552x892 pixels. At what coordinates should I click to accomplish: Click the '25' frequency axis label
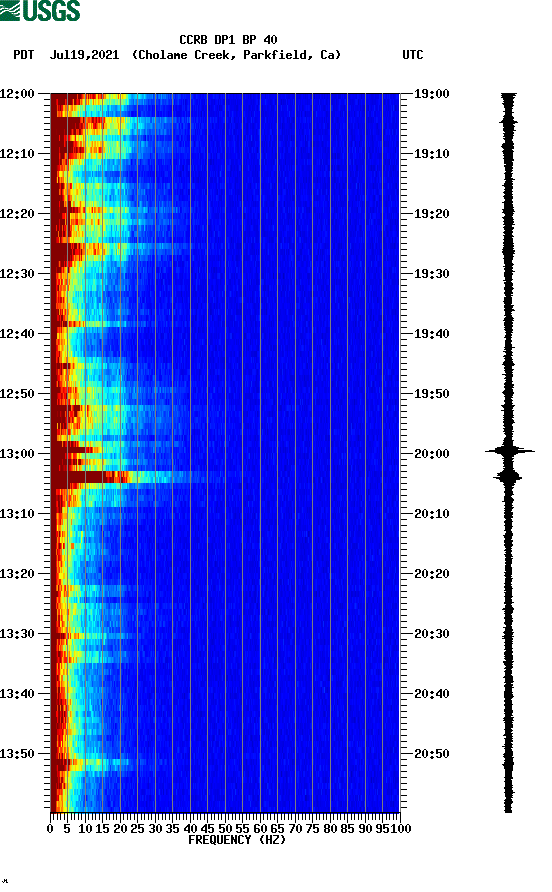click(138, 829)
